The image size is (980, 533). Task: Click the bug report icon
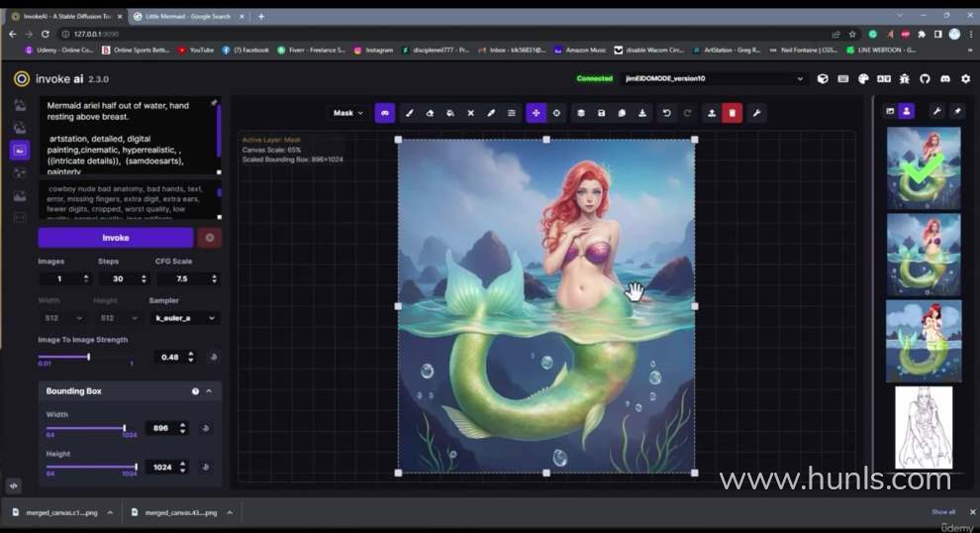pyautogui.click(x=905, y=79)
